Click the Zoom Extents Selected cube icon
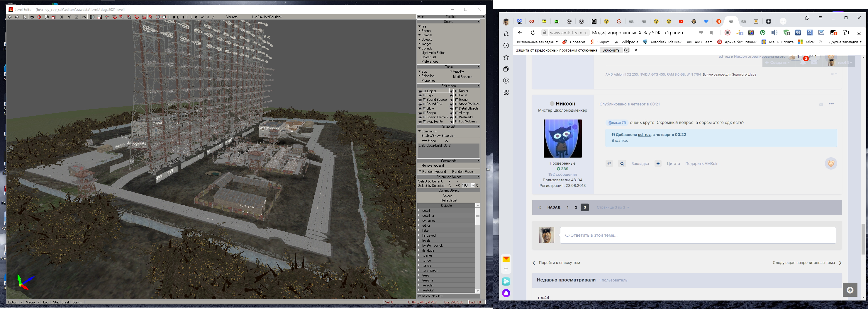Viewport: 868px width, 309px height. click(164, 17)
